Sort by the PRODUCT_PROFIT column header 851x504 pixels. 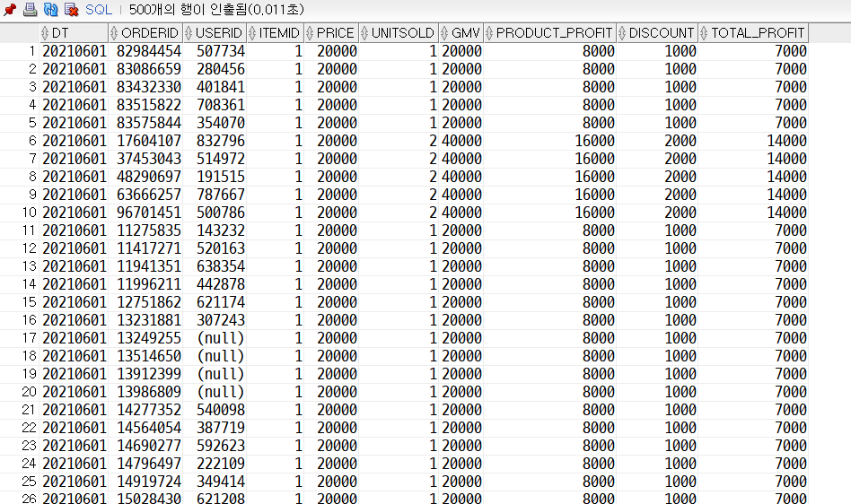point(549,33)
